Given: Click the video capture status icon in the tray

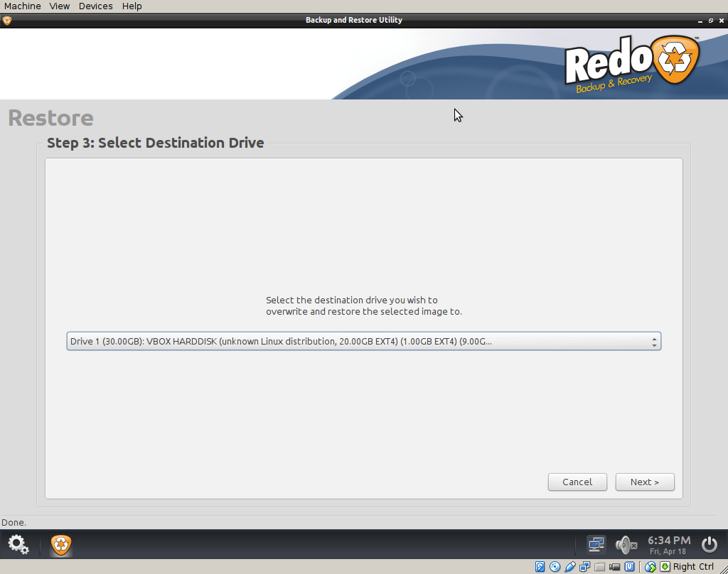Looking at the screenshot, I should click(614, 566).
